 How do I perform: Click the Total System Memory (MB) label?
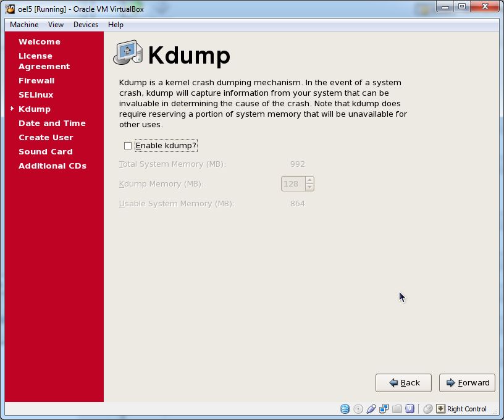tap(172, 164)
